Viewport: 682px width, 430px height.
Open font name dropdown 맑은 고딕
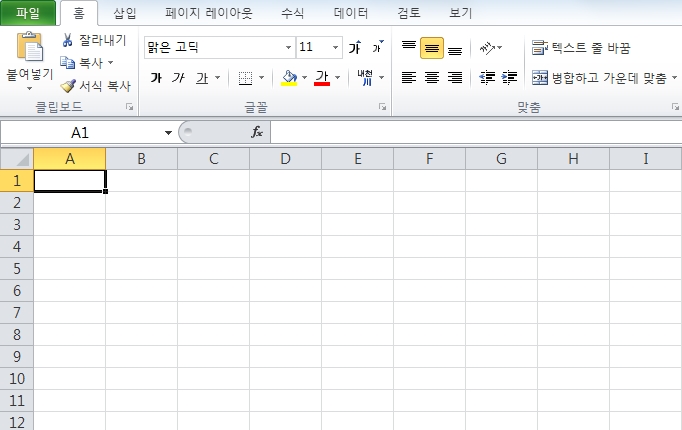[288, 47]
